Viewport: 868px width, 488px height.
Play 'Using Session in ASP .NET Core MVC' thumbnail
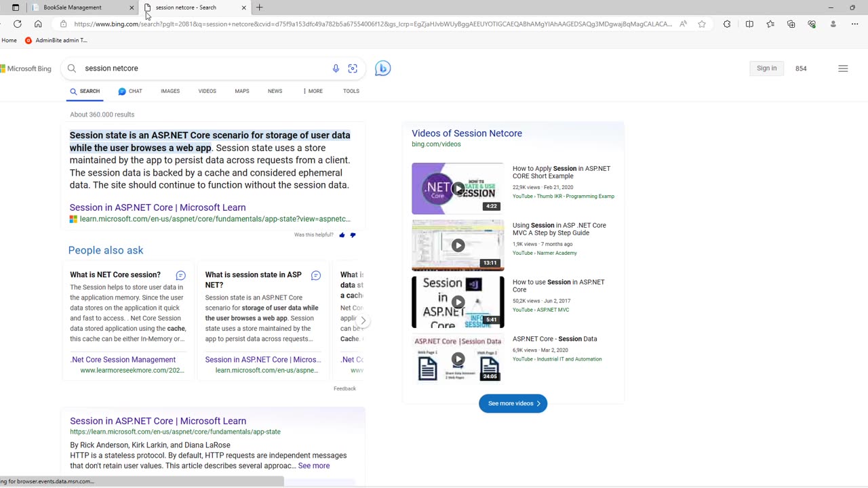(x=458, y=245)
